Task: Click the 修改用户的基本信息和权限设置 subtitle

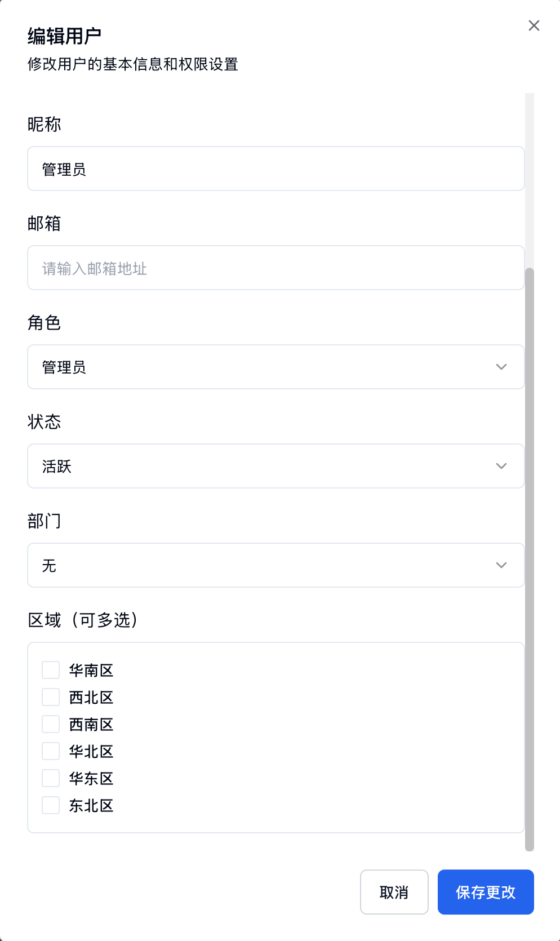Action: click(132, 65)
